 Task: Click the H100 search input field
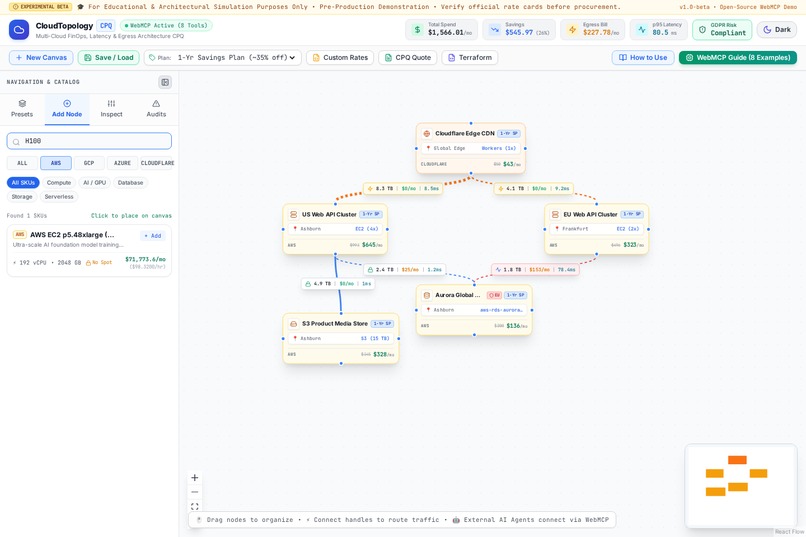point(89,141)
